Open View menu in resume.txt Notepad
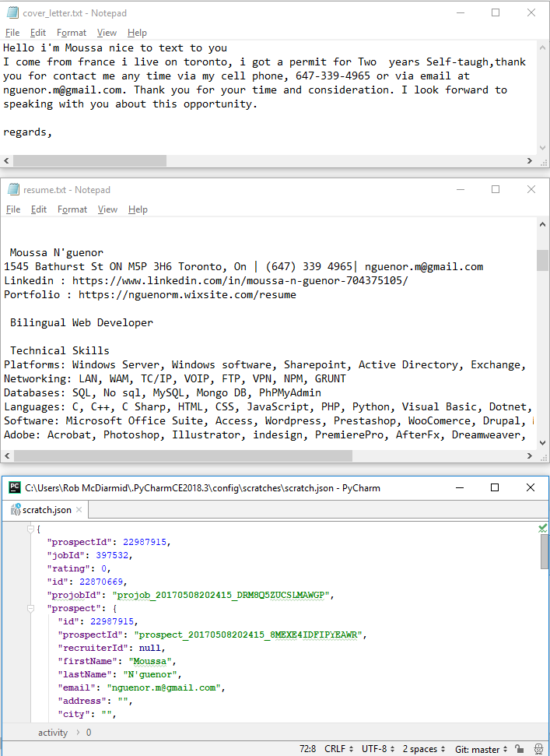 pyautogui.click(x=107, y=209)
